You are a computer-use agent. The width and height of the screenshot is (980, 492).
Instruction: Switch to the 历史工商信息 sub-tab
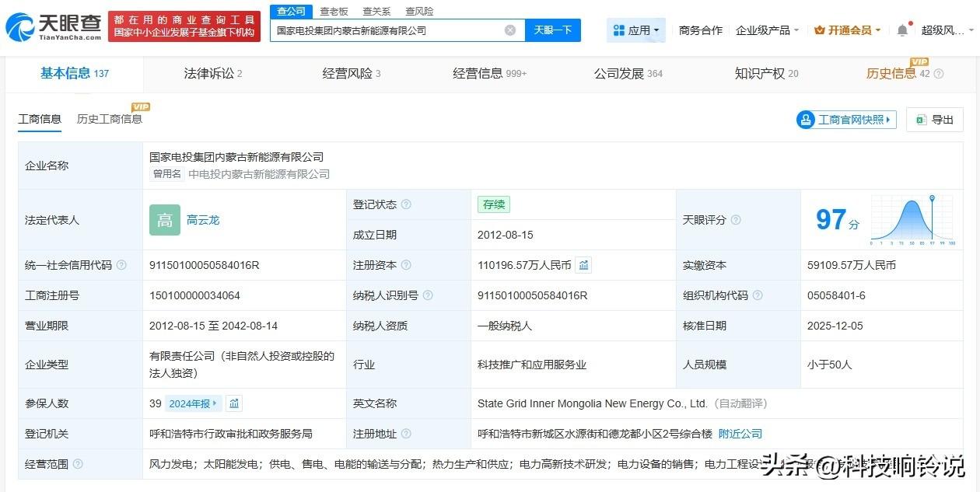click(110, 119)
